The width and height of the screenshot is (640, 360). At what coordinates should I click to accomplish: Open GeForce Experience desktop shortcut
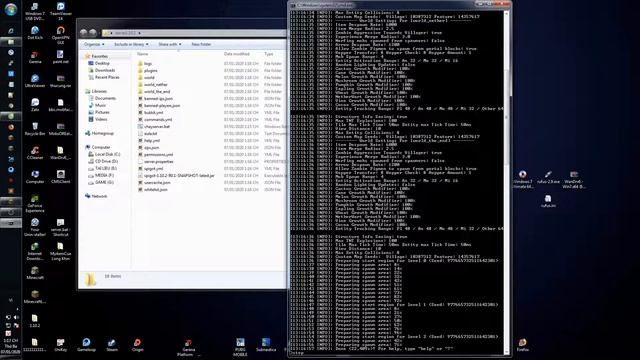pos(35,203)
